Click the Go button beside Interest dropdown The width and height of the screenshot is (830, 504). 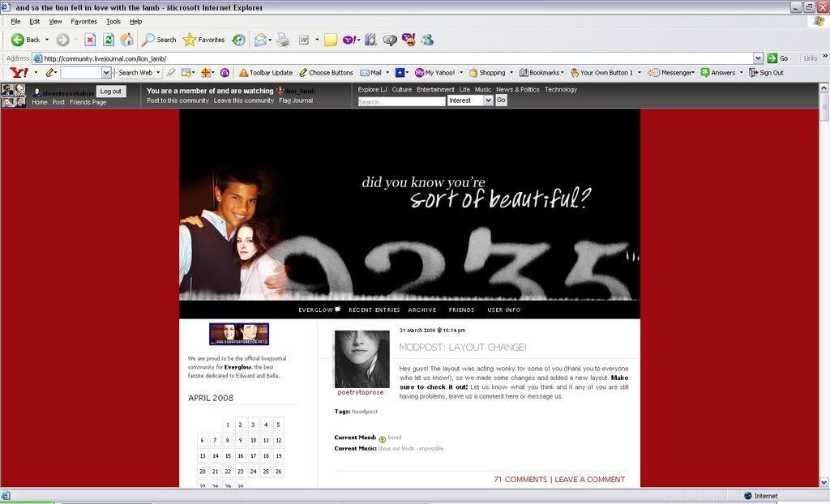[x=501, y=100]
